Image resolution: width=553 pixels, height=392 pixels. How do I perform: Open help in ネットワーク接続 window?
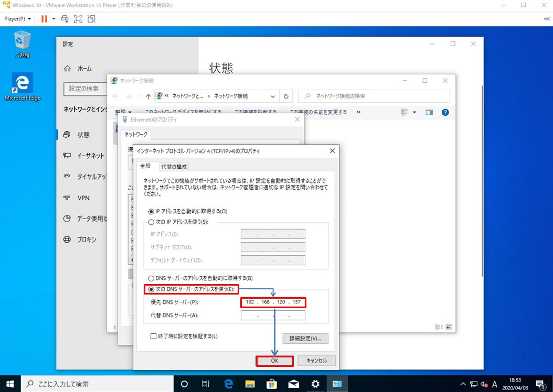coord(445,112)
